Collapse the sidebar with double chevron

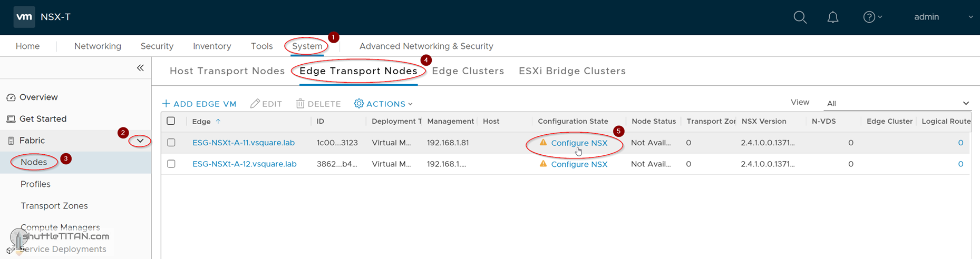click(x=140, y=68)
